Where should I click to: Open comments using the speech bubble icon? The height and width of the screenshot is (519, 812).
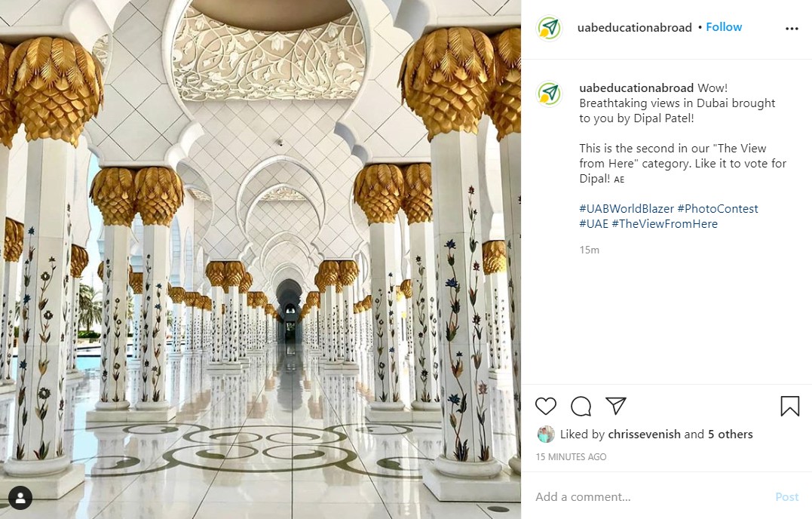tap(581, 407)
